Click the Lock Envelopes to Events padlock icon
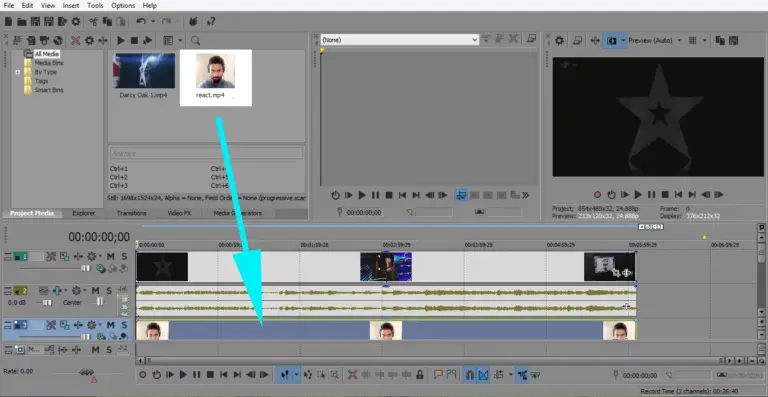768x397 pixels. [x=420, y=375]
